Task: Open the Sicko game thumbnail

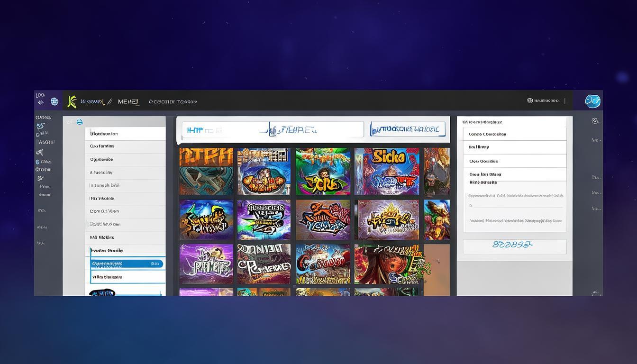Action: 387,171
